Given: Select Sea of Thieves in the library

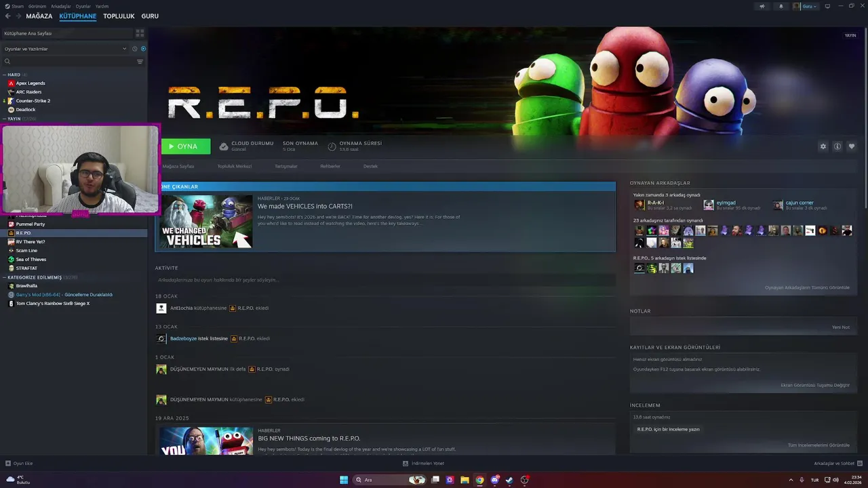Looking at the screenshot, I should (x=31, y=260).
